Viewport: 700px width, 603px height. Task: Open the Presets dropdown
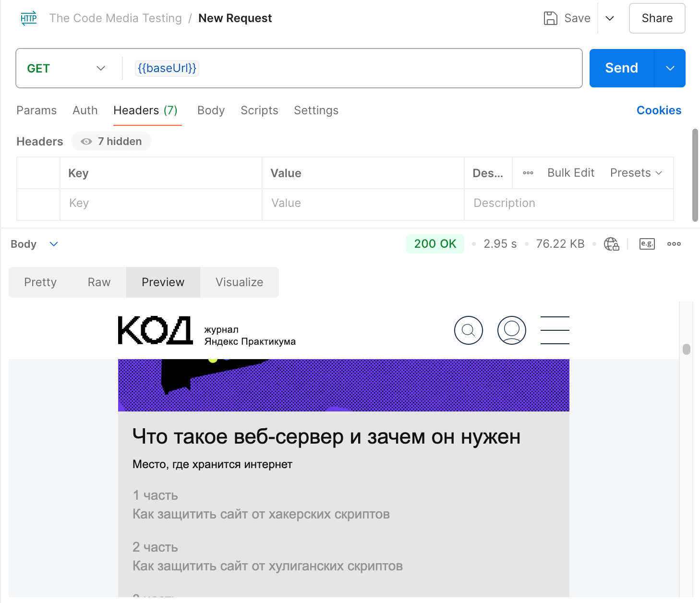point(637,173)
